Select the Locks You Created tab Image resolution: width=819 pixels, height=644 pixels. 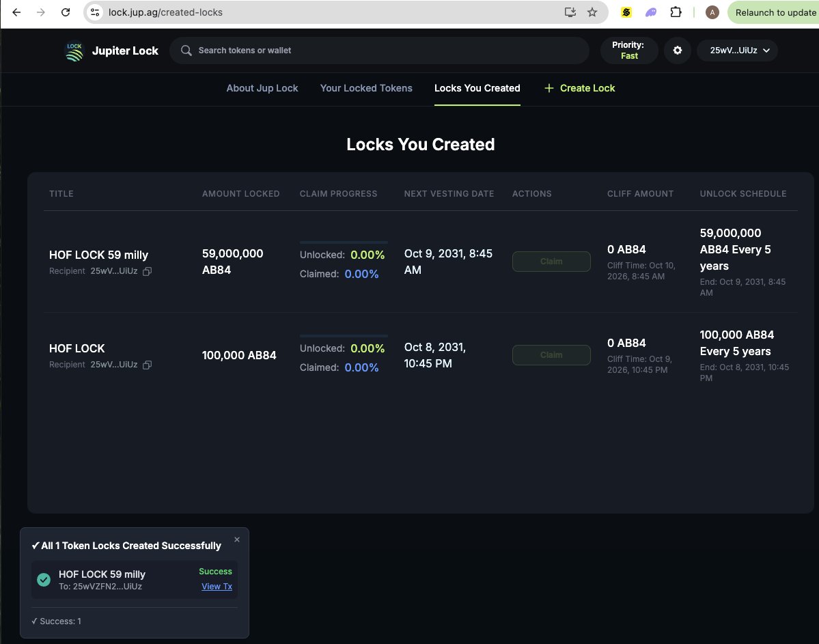point(477,88)
